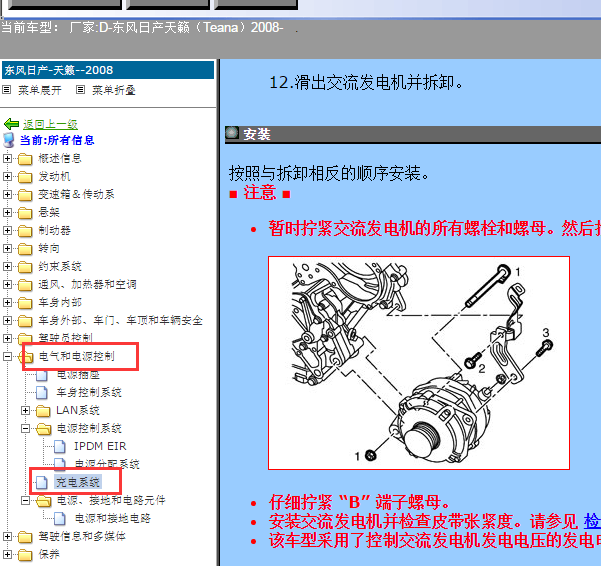Screen dimensions: 601x566
Task: Click the folder icon for 概述信息
Action: point(25,159)
